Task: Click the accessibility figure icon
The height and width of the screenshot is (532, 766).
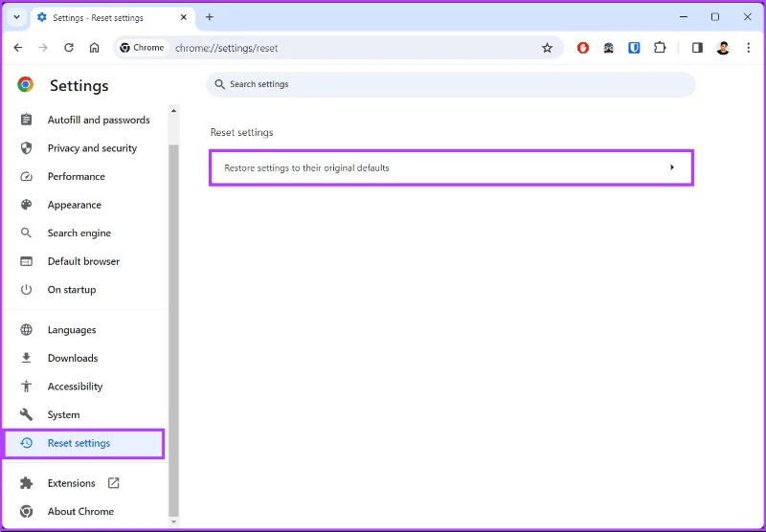Action: tap(27, 387)
